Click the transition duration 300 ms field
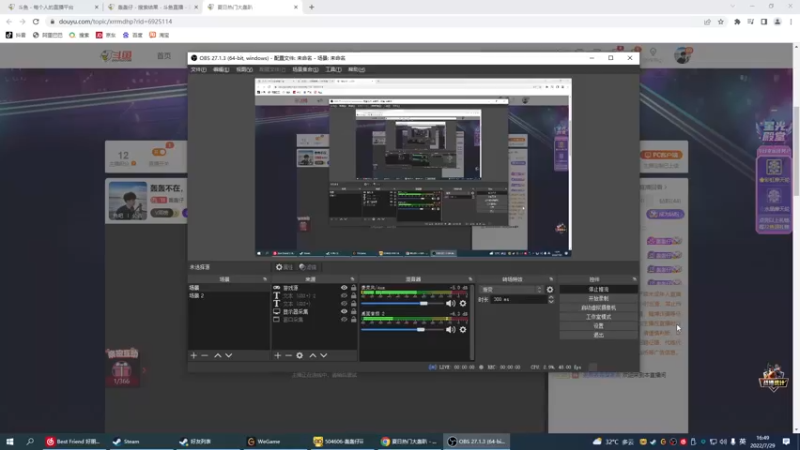The width and height of the screenshot is (800, 450). pos(518,299)
